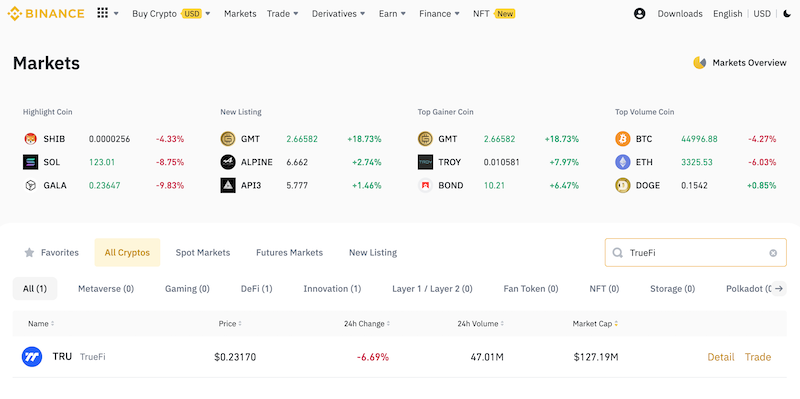Viewport: 800px width, 399px height.
Task: Click the search magnifier icon
Action: pyautogui.click(x=617, y=253)
